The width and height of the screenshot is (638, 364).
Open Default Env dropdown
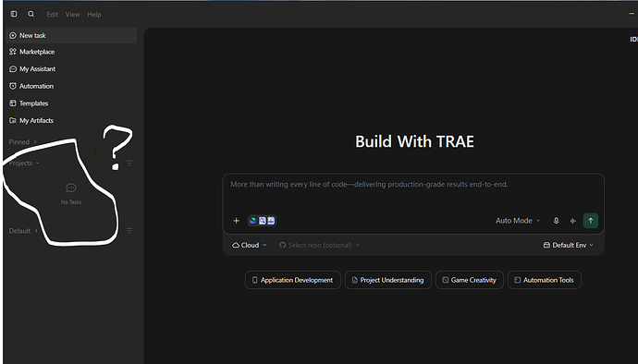pos(569,245)
